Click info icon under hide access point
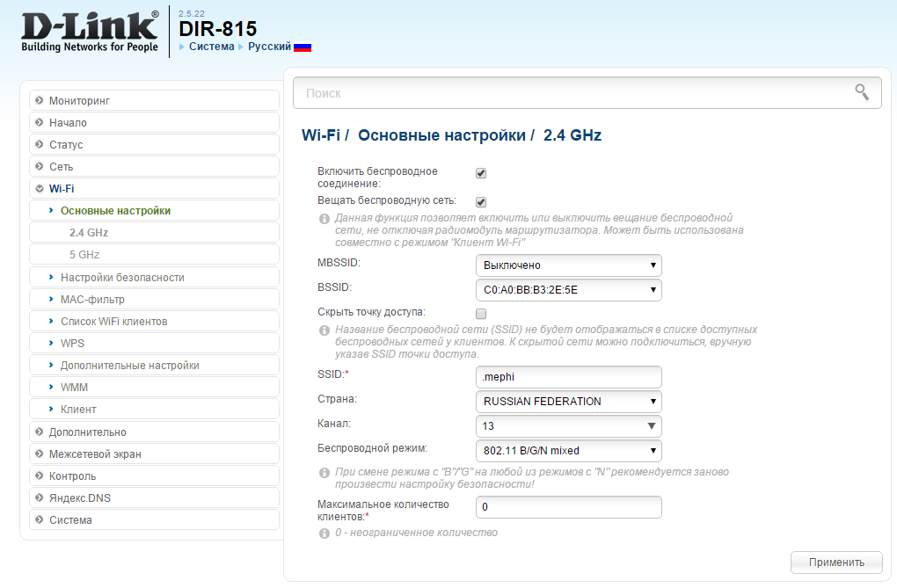 (325, 330)
